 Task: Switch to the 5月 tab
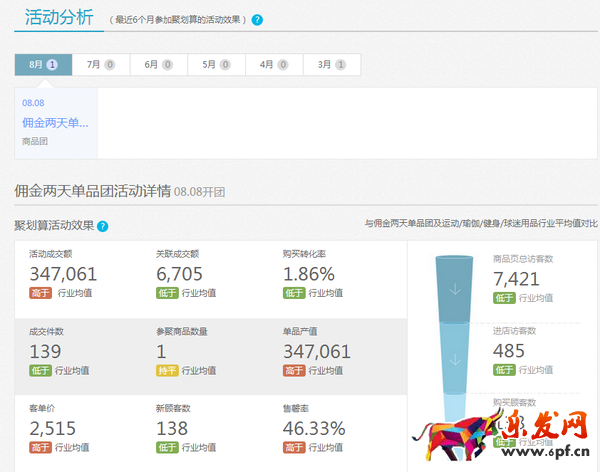216,64
